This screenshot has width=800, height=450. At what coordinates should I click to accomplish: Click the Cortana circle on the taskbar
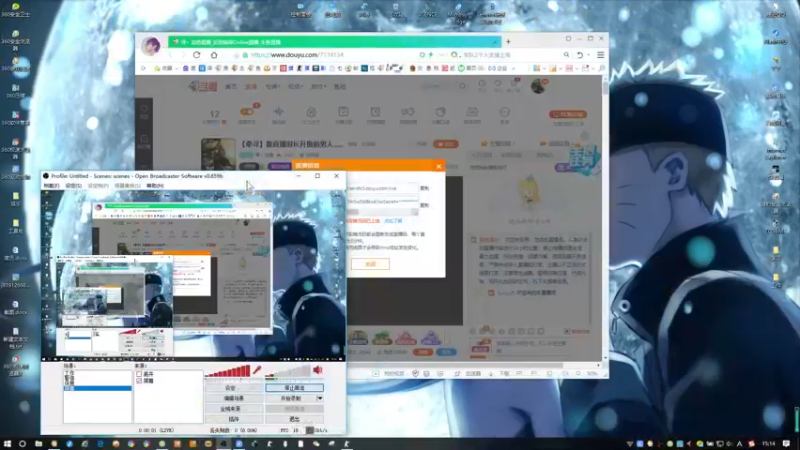coord(22,444)
